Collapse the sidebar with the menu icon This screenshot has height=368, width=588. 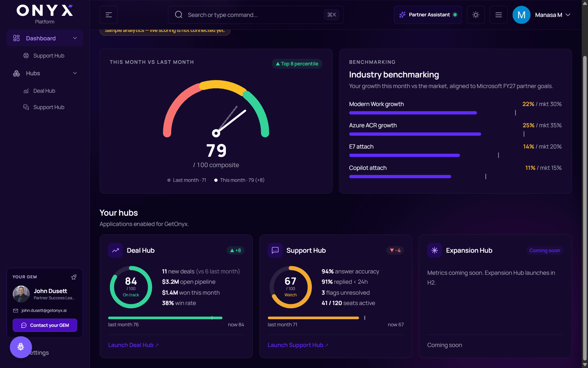109,15
